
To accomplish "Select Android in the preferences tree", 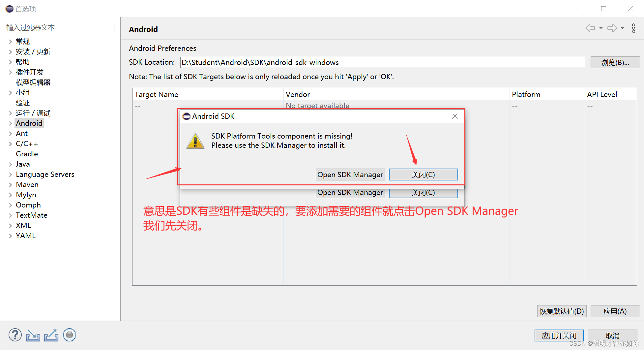I will 29,123.
